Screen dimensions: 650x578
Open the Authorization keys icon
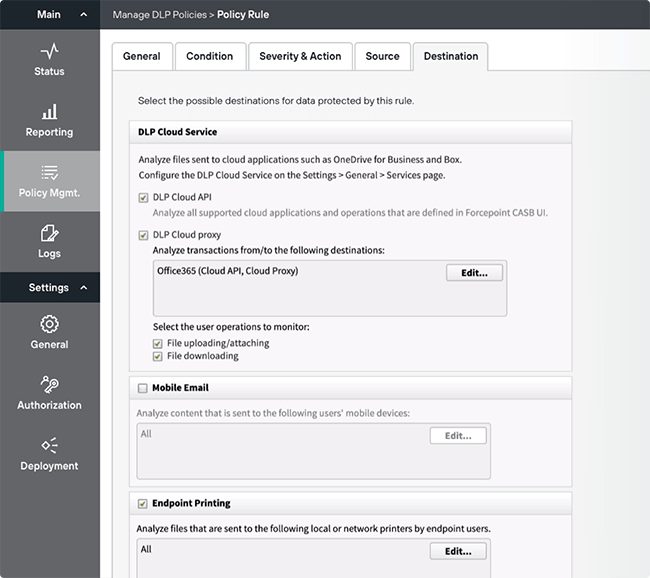tap(49, 385)
